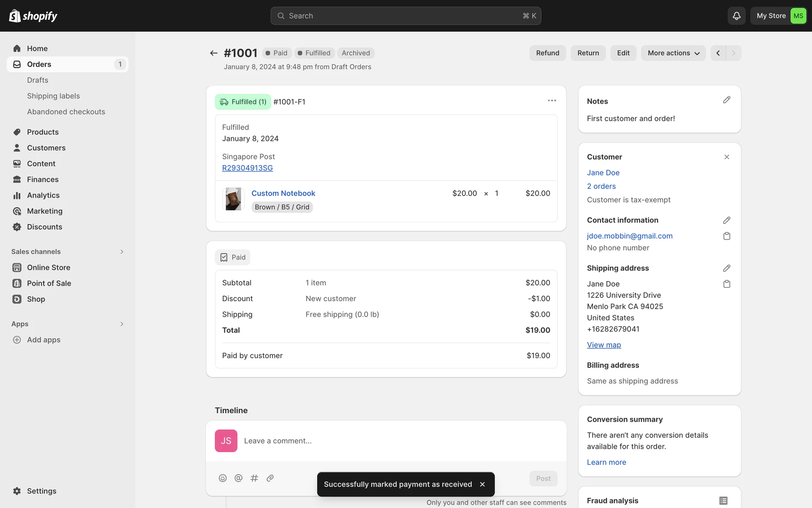Insert emoji in timeline comment
The height and width of the screenshot is (508, 812).
coord(222,478)
